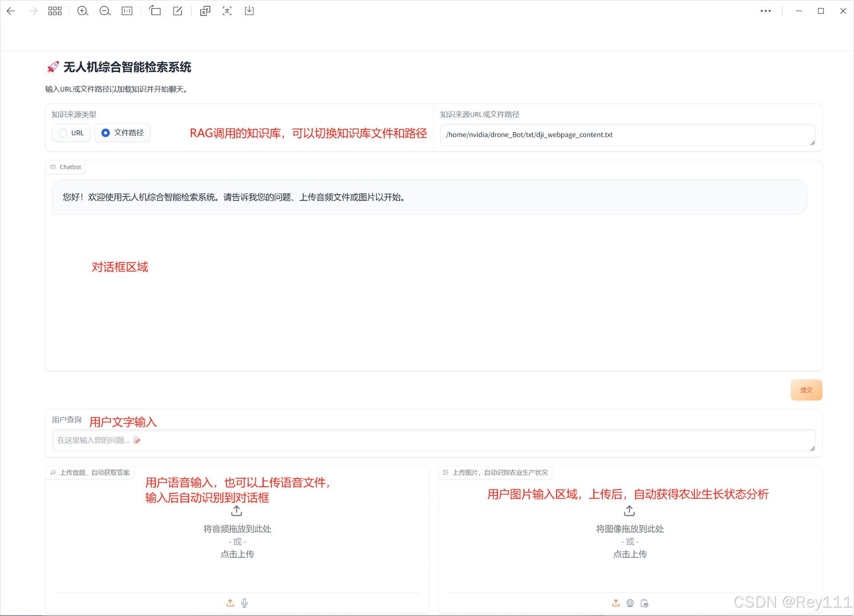Click the orange upload icon under audio panel
The image size is (854, 616).
(230, 603)
